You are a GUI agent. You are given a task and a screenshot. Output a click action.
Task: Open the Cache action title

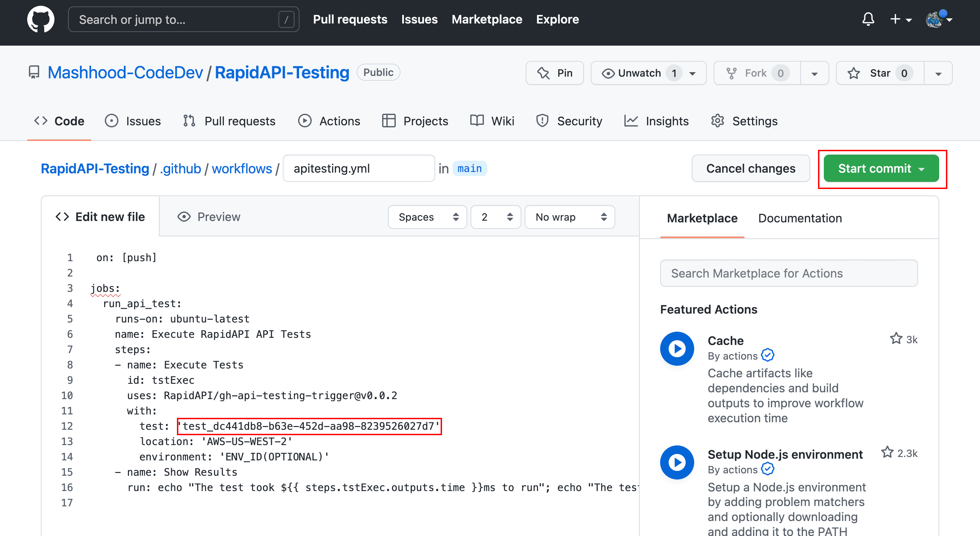pos(725,341)
